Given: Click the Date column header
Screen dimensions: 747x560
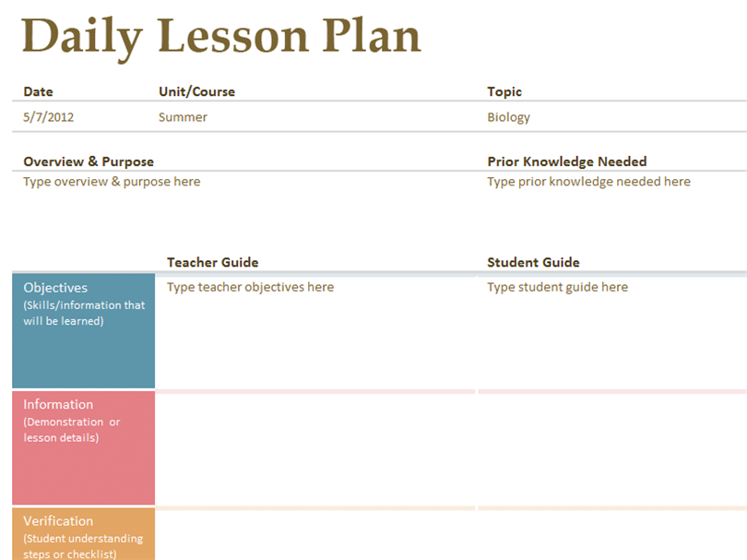Looking at the screenshot, I should [x=38, y=91].
